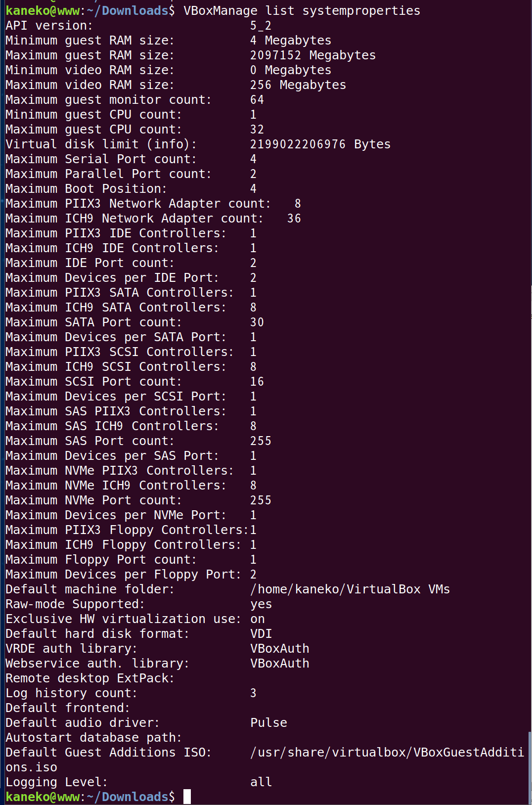The height and width of the screenshot is (805, 532).
Task: Click the 'Default audio driver:' Pulse value
Action: (268, 722)
